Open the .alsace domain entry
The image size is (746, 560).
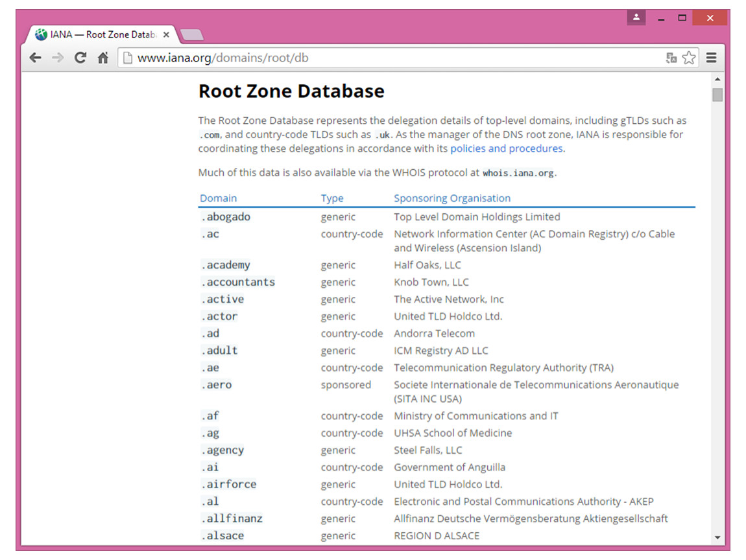pyautogui.click(x=223, y=536)
